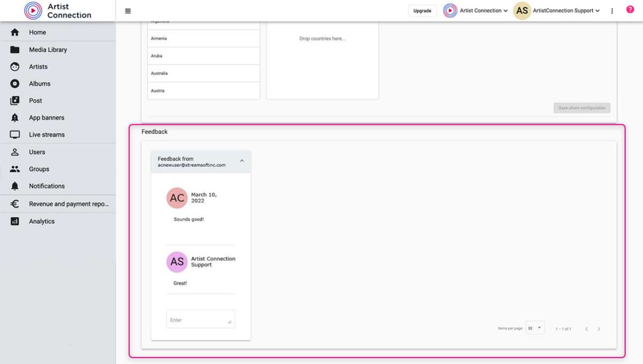
Task: Click the Upgrade button
Action: (x=422, y=10)
